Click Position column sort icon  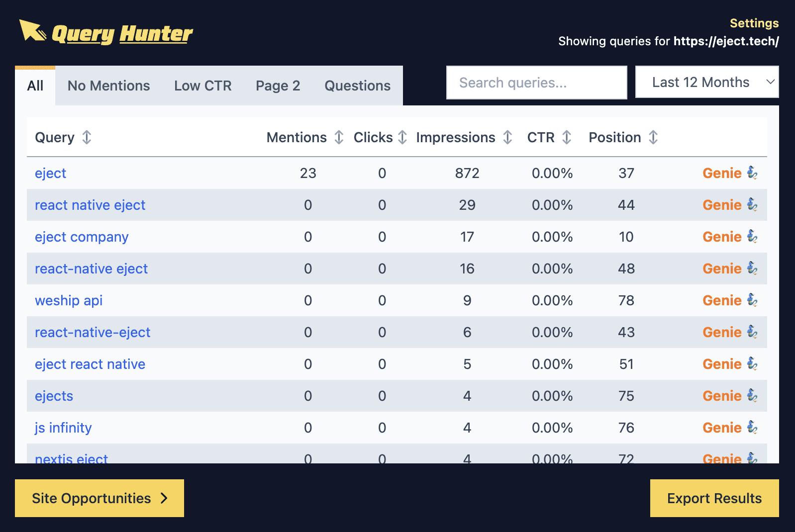pos(653,137)
